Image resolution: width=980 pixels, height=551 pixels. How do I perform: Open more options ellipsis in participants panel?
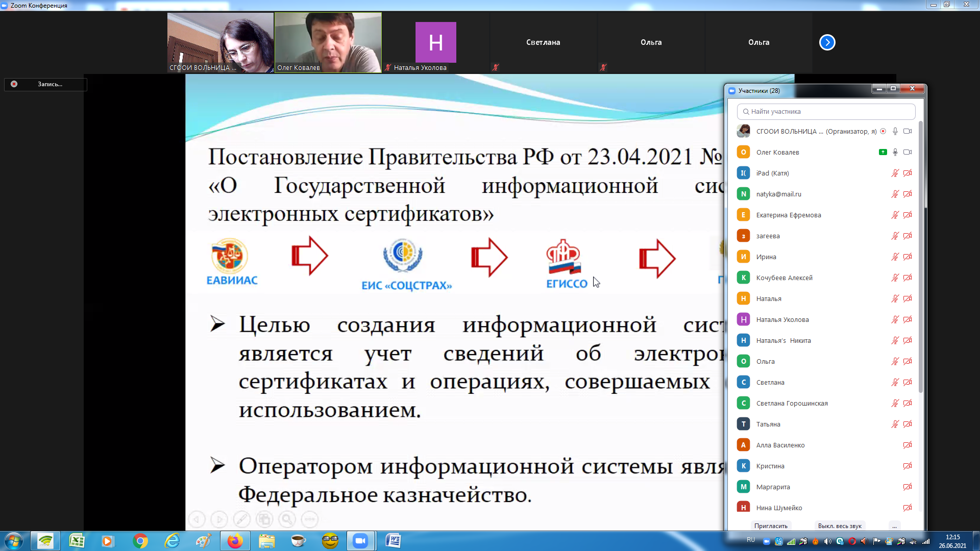pos(894,526)
